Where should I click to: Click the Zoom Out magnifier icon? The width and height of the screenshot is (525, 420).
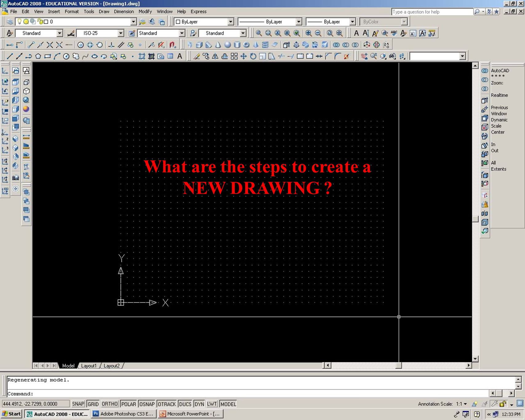pyautogui.click(x=318, y=33)
